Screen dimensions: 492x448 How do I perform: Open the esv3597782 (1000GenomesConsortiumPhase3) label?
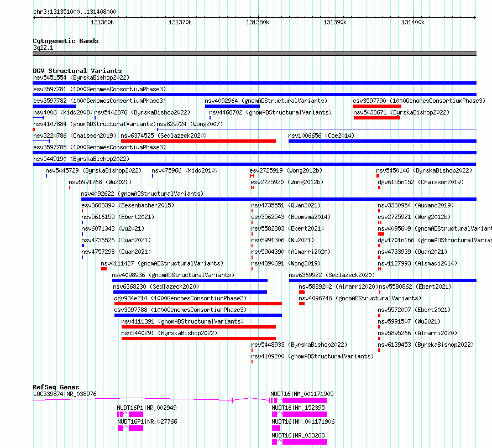click(x=100, y=101)
